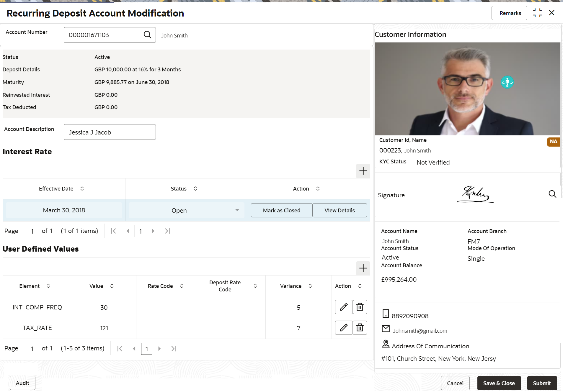
Task: Edit the INT_COMP_FREQ row
Action: (x=344, y=307)
